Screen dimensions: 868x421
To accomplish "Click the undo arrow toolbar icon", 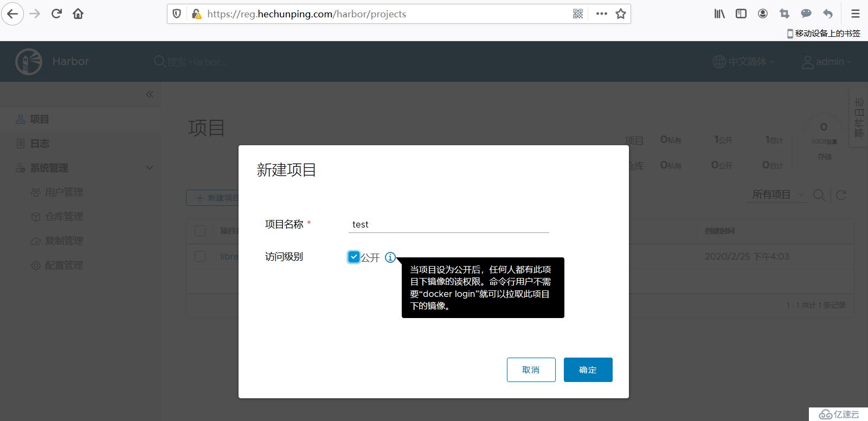I will (x=828, y=14).
